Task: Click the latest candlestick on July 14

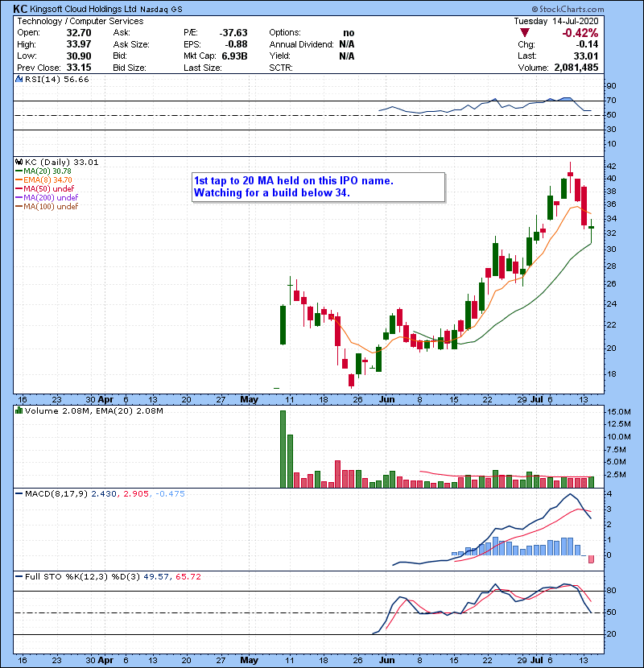Action: pyautogui.click(x=591, y=231)
